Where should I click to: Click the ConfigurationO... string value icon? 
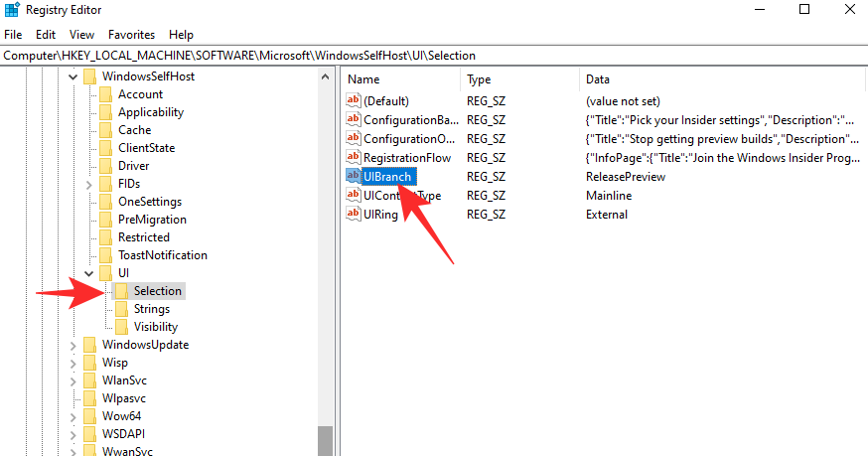pyautogui.click(x=354, y=138)
